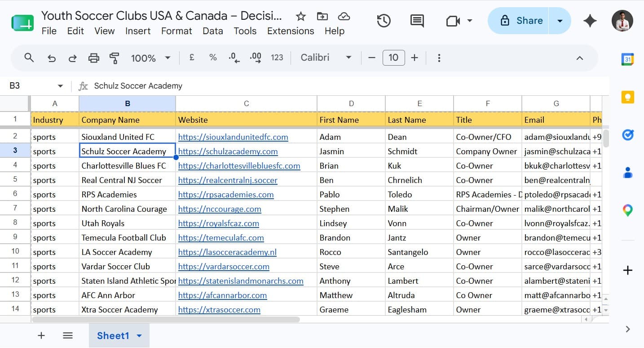Screen dimensions: 644x348
Task: Open schulzacademy.com link
Action: pos(228,151)
